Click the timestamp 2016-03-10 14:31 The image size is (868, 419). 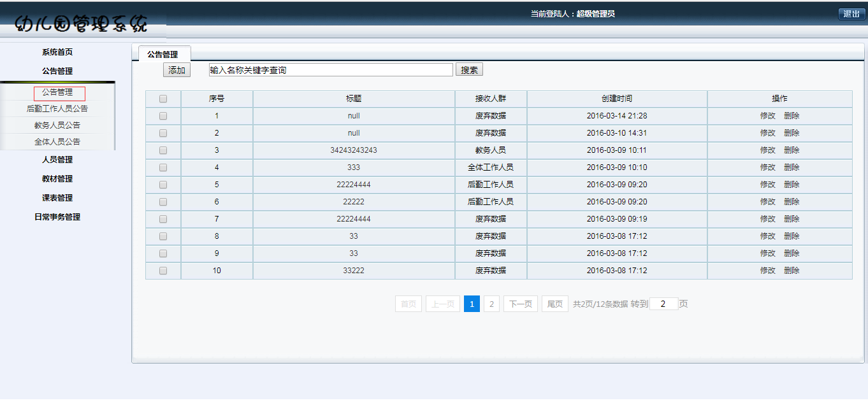click(617, 133)
